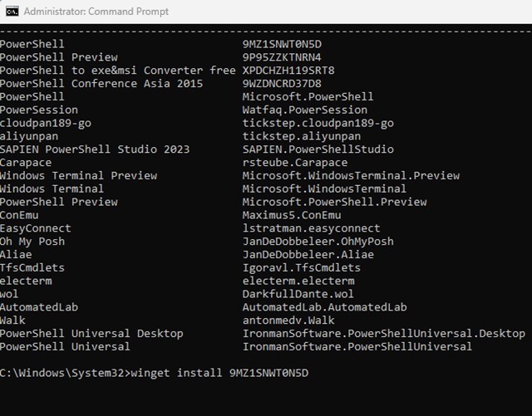Click the Administrator: Command Prompt window title

pos(96,12)
